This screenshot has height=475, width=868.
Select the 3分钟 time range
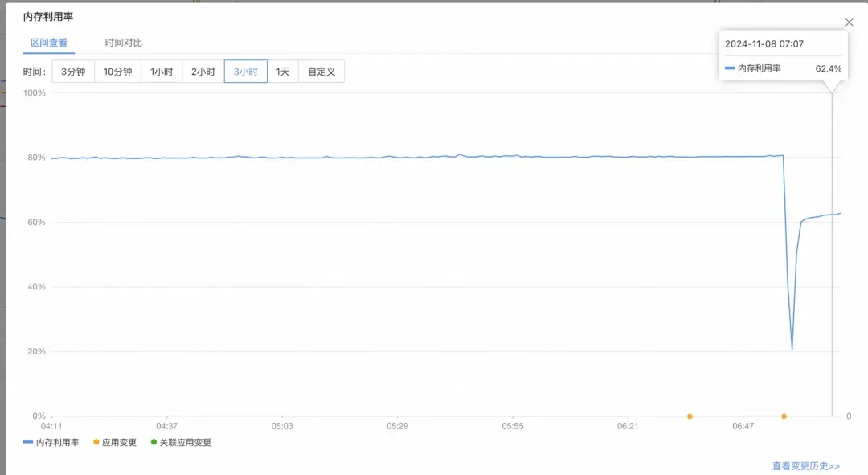point(73,72)
